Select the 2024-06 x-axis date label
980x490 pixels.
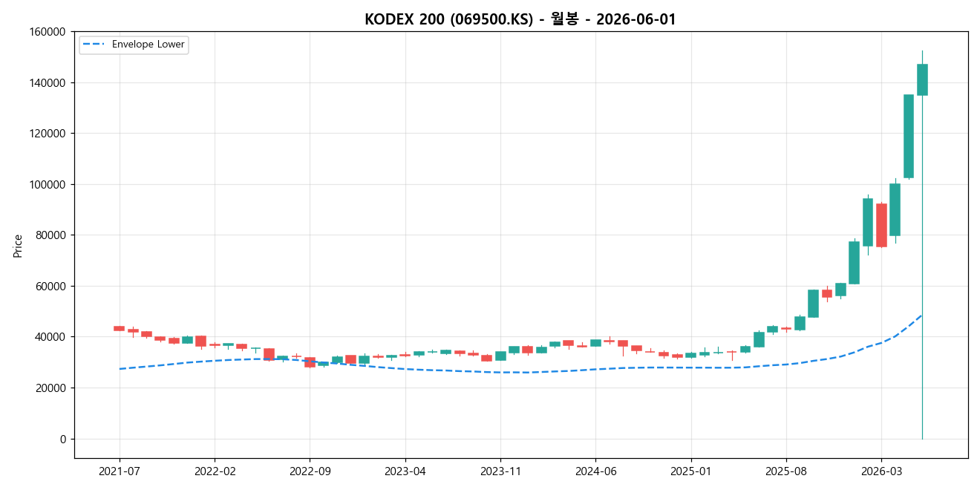[x=595, y=471]
